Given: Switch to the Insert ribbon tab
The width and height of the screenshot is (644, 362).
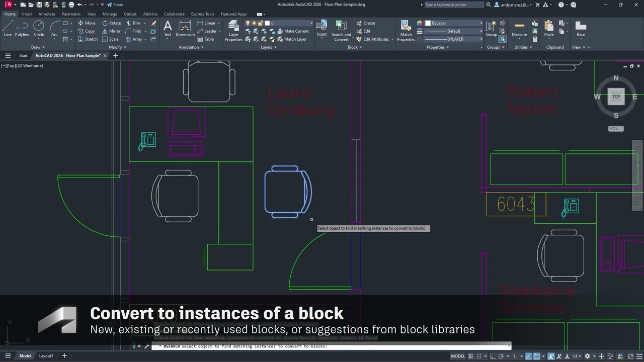Looking at the screenshot, I should click(x=27, y=14).
